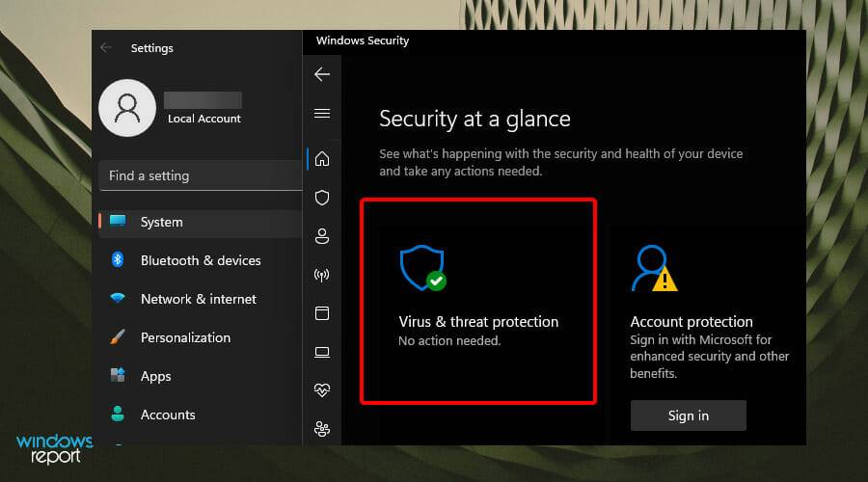
Task: Click the Find a setting search box
Action: coord(201,176)
